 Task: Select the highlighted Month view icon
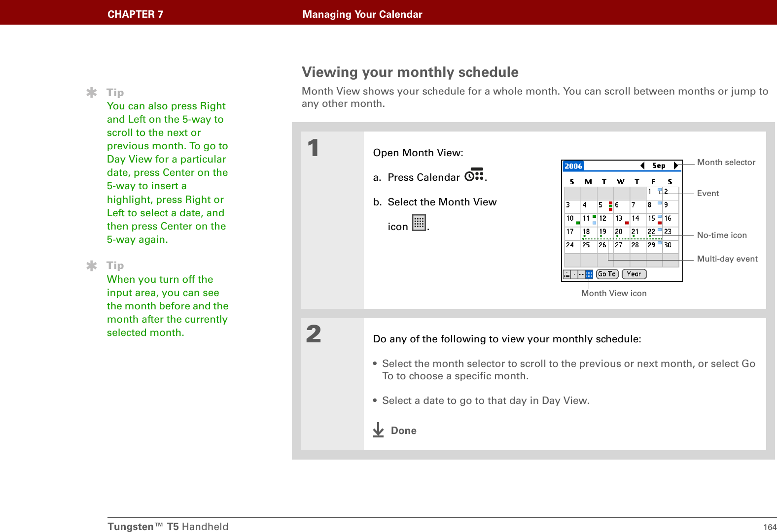589,274
